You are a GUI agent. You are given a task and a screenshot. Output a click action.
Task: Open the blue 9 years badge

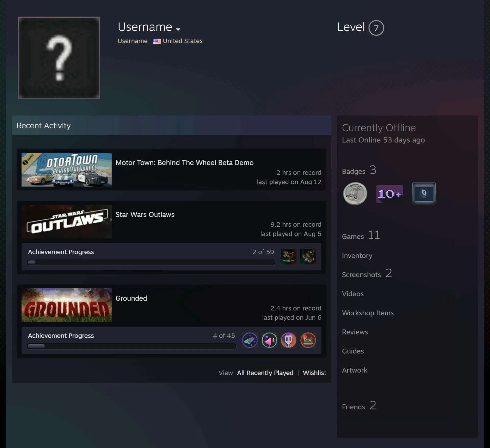424,194
